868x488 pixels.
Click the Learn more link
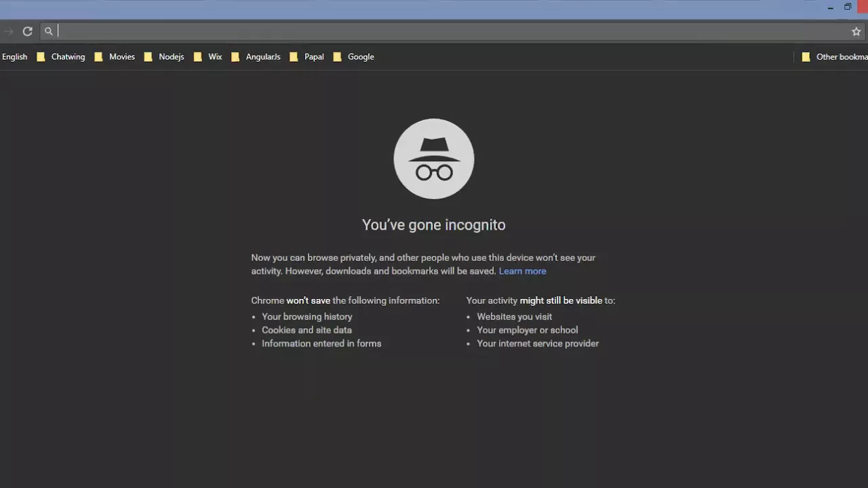[x=522, y=271]
